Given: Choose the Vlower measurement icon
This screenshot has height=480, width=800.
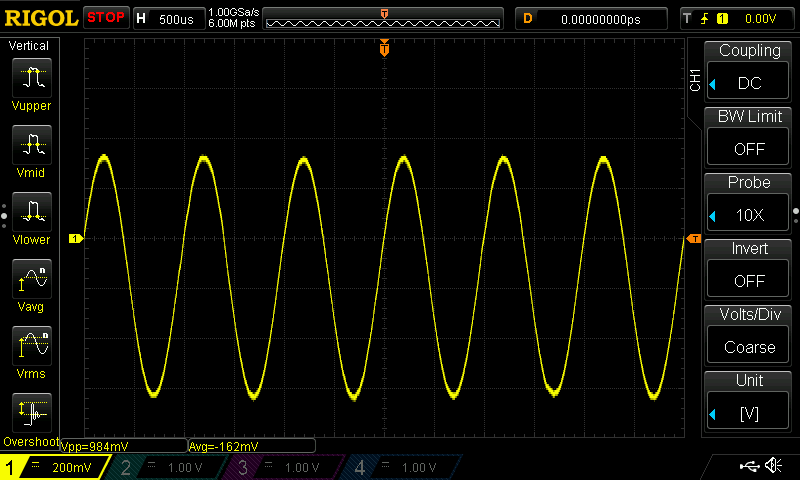Looking at the screenshot, I should 33,212.
